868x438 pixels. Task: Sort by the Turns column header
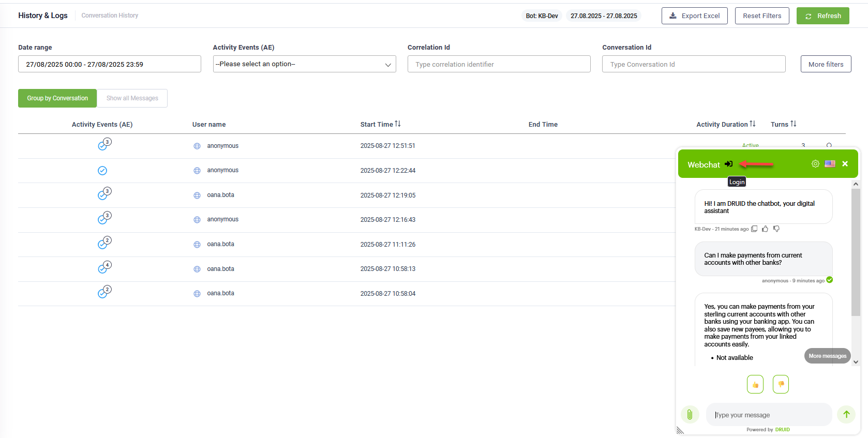click(783, 124)
